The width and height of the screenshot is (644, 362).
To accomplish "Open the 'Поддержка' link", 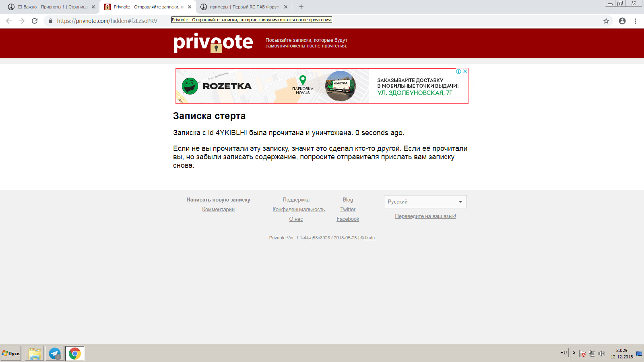I will [x=296, y=200].
